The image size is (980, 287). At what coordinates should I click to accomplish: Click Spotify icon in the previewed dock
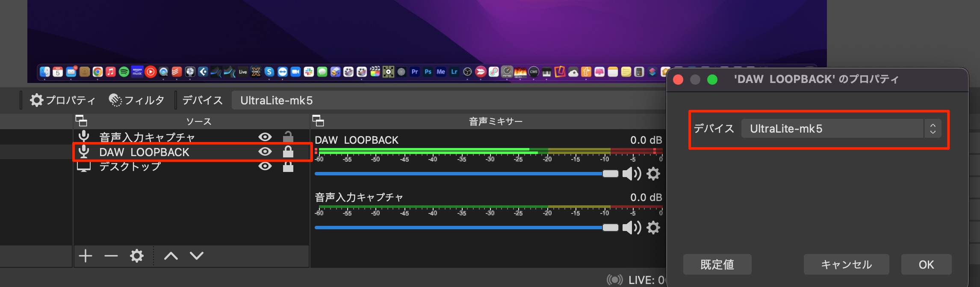pyautogui.click(x=124, y=72)
